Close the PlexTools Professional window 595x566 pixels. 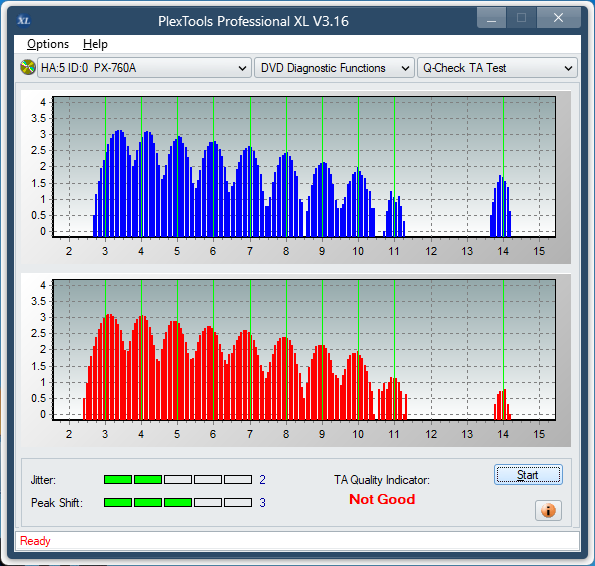click(558, 18)
